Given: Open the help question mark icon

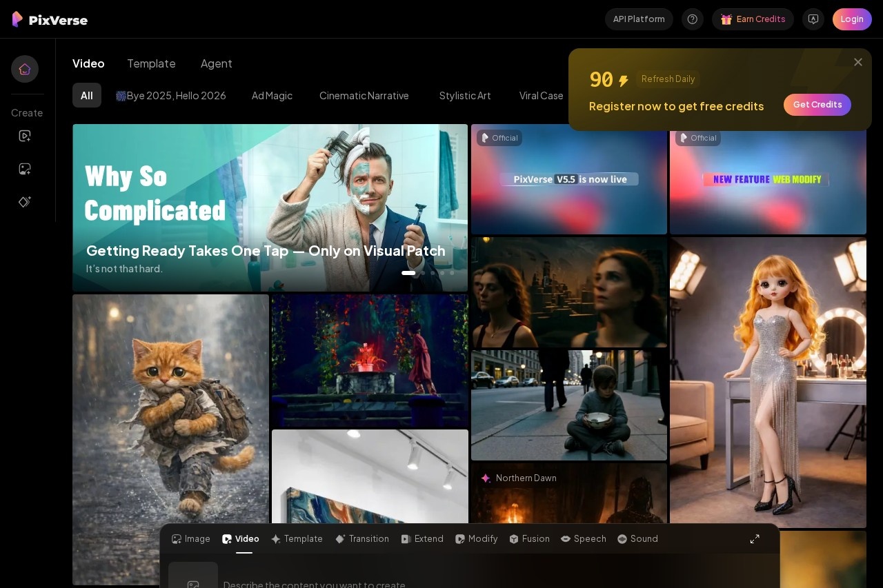Looking at the screenshot, I should pos(693,19).
